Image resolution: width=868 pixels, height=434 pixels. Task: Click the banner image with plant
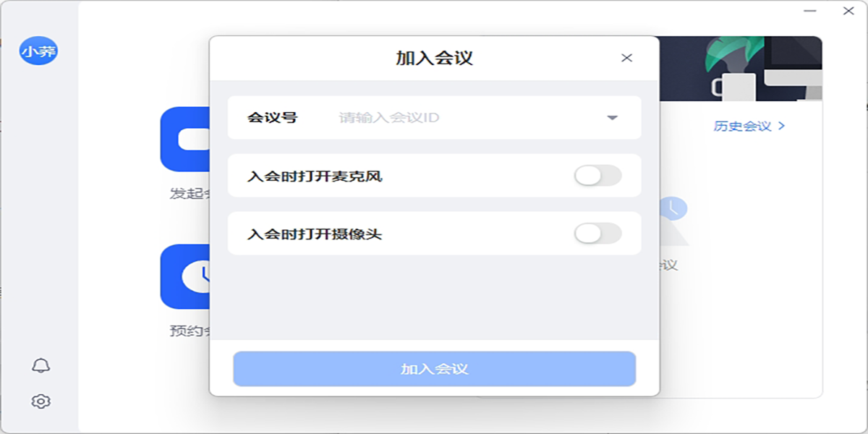pyautogui.click(x=740, y=69)
